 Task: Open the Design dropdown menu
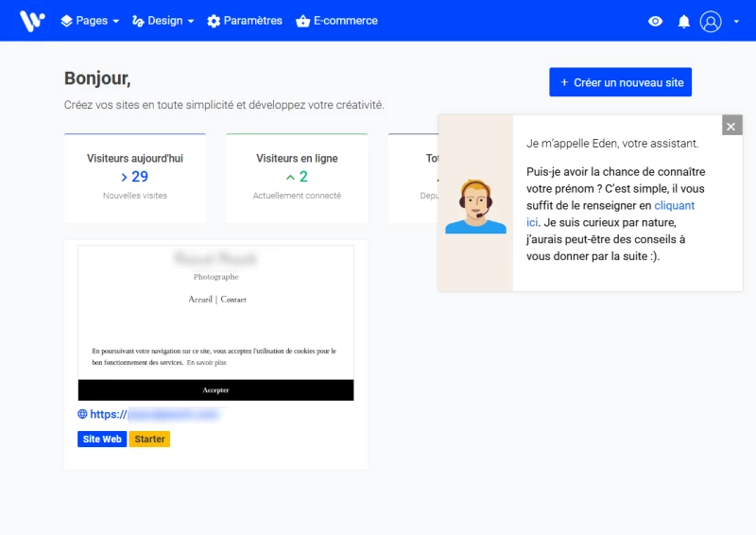point(163,21)
